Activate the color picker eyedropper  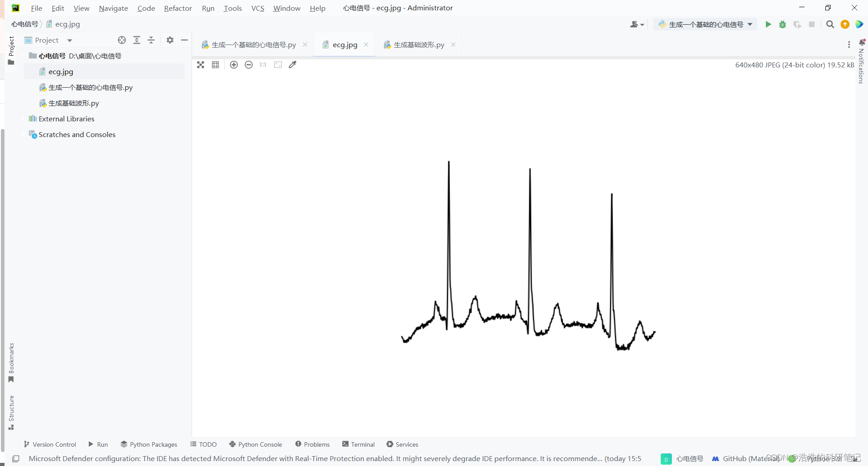(x=293, y=65)
